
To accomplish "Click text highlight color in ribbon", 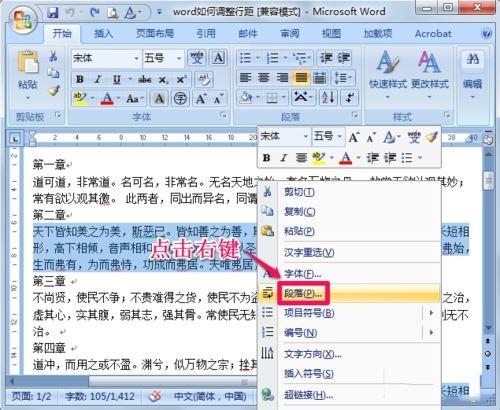I will (x=79, y=99).
